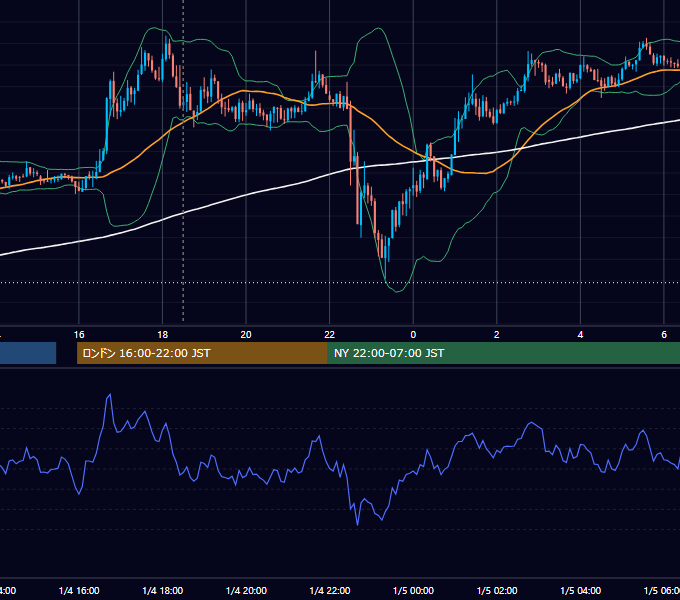Image resolution: width=680 pixels, height=600 pixels.
Task: Click the '1/5 04:00' oscillator time label
Action: [x=581, y=591]
